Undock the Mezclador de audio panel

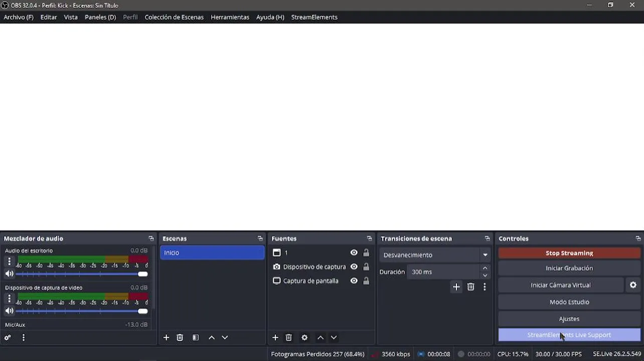click(151, 239)
